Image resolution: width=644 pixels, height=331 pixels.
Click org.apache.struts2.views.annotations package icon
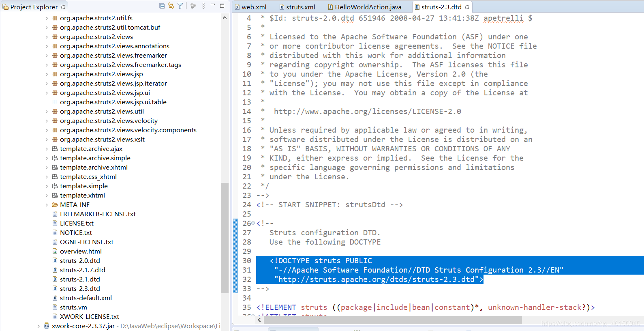pyautogui.click(x=55, y=46)
